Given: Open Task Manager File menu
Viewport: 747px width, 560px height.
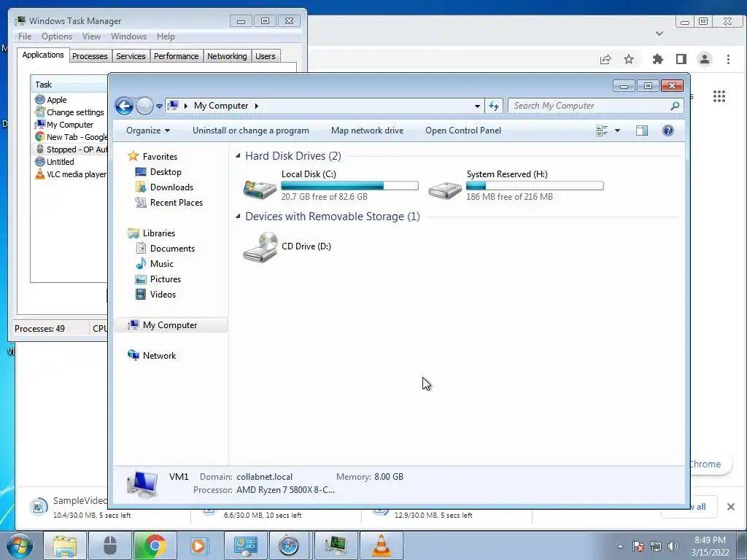Looking at the screenshot, I should (x=25, y=36).
